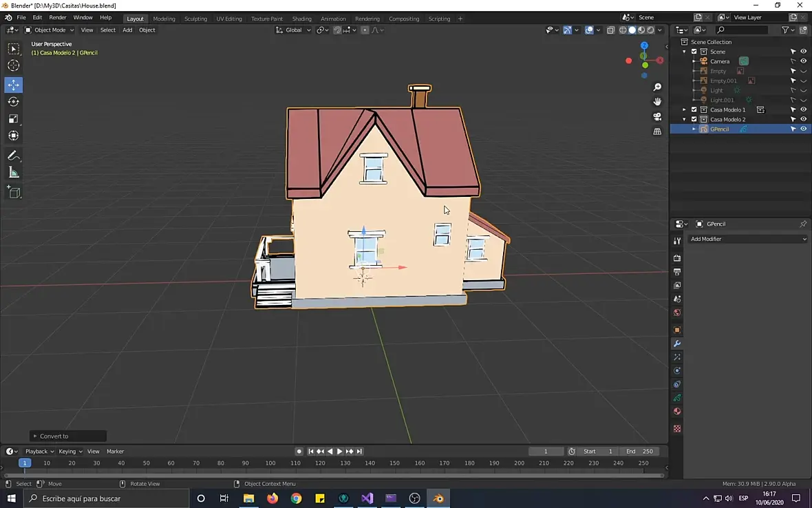The width and height of the screenshot is (812, 508).
Task: Select the Scale tool
Action: tap(14, 118)
